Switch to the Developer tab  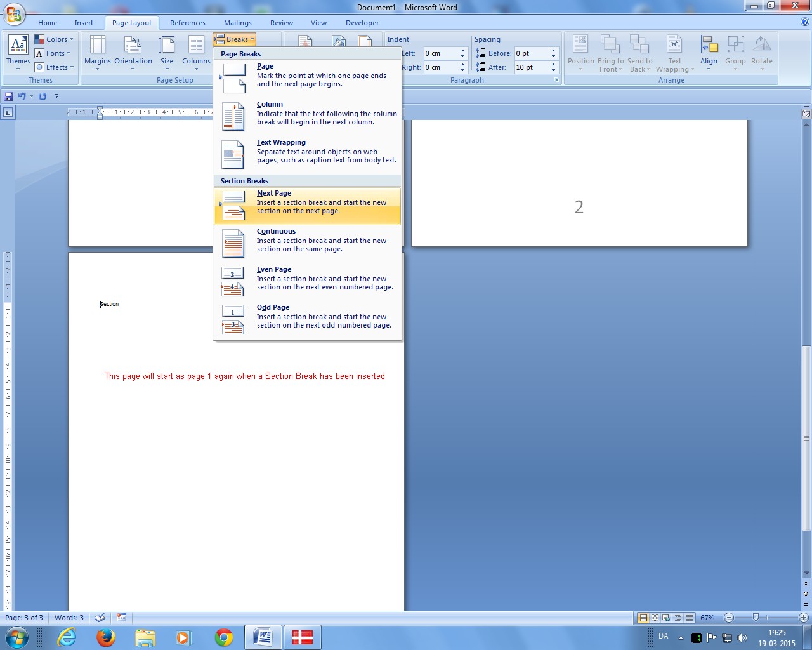tap(362, 23)
